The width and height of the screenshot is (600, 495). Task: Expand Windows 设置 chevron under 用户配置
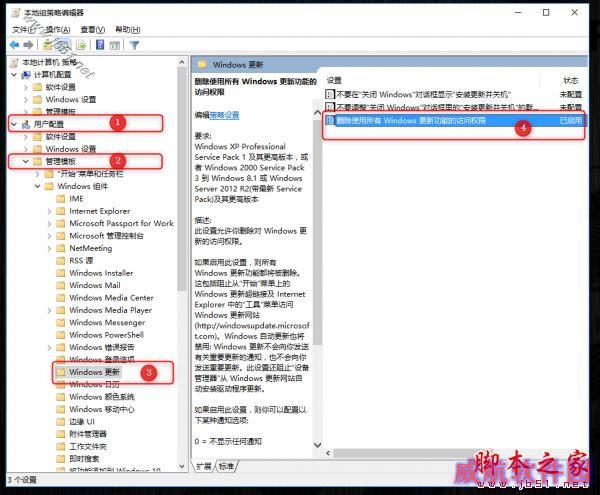pos(26,149)
